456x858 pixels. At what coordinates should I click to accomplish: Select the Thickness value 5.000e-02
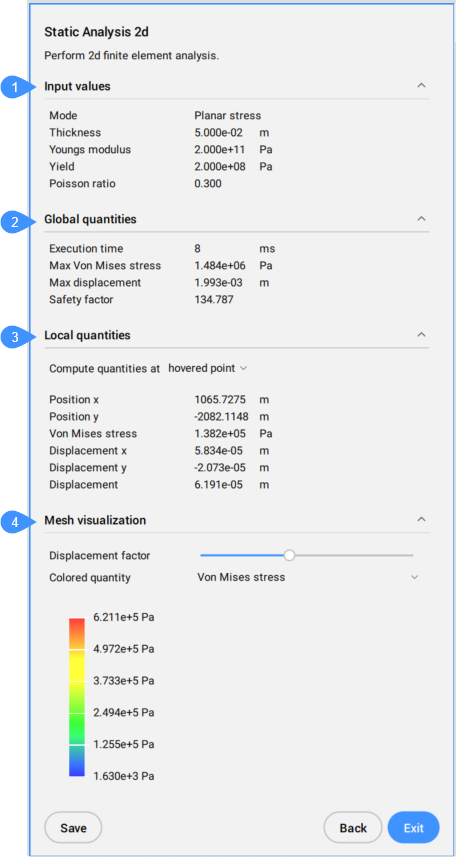pyautogui.click(x=219, y=132)
